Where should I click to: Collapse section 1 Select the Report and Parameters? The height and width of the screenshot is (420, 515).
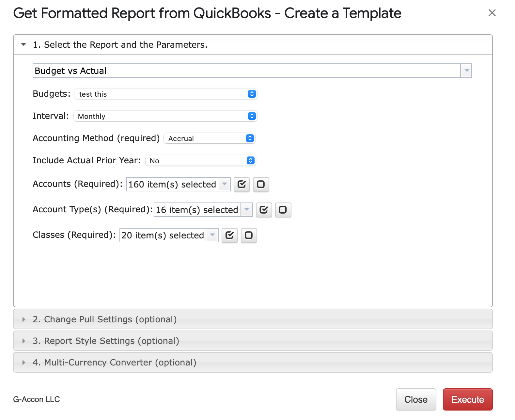[x=253, y=45]
